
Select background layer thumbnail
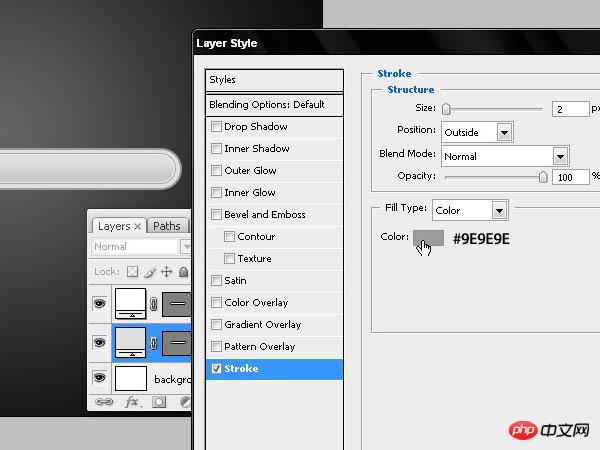point(130,378)
